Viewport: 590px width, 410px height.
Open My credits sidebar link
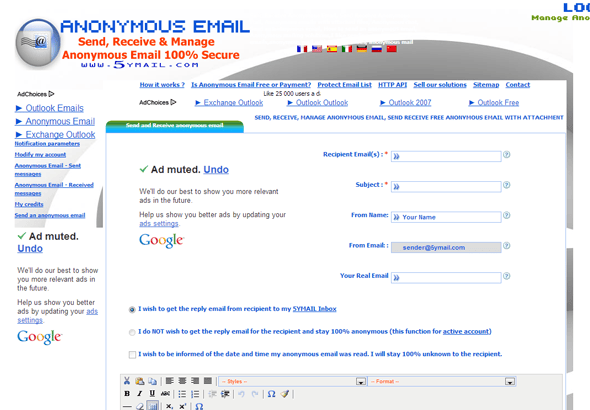[x=29, y=204]
